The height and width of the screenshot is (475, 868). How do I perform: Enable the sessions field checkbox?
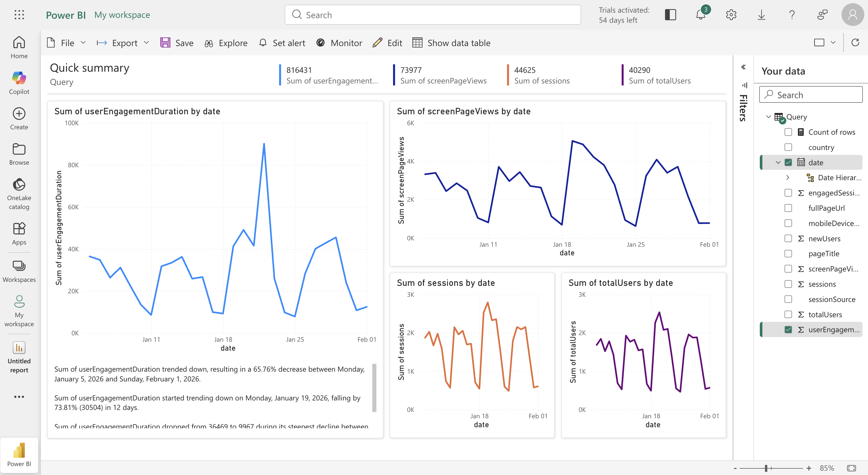789,284
